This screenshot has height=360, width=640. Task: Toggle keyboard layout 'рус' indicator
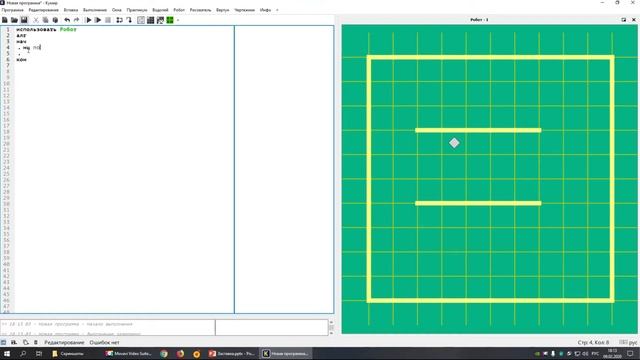[629, 342]
